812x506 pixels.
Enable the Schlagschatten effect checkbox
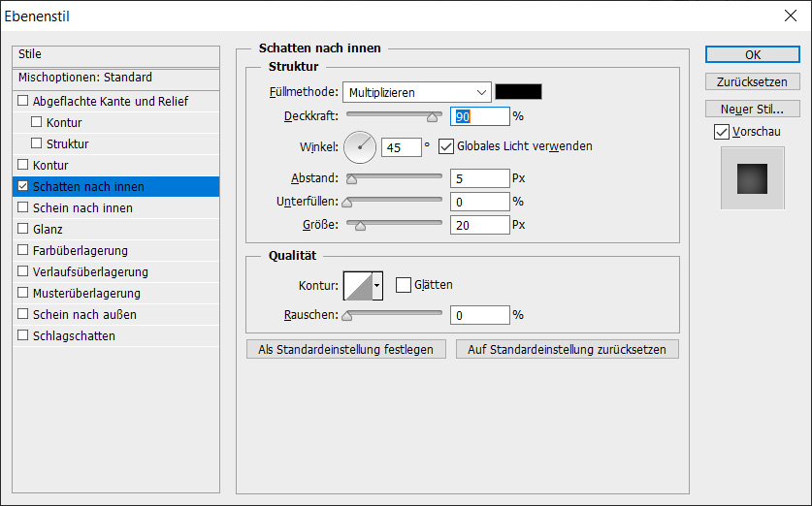coord(23,335)
